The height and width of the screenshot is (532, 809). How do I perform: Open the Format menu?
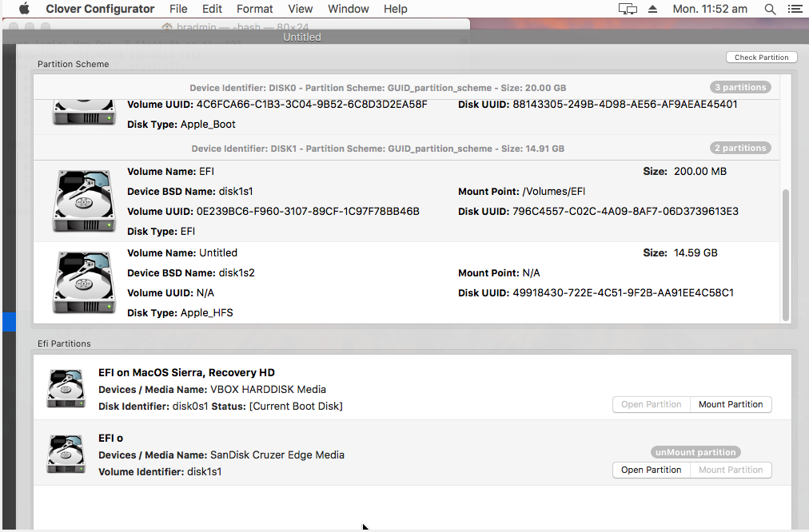(x=254, y=9)
